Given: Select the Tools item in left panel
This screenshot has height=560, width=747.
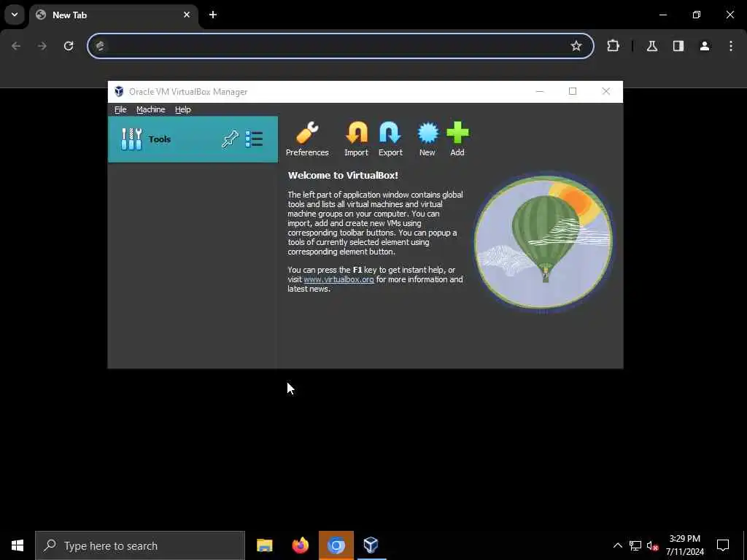Looking at the screenshot, I should click(193, 139).
